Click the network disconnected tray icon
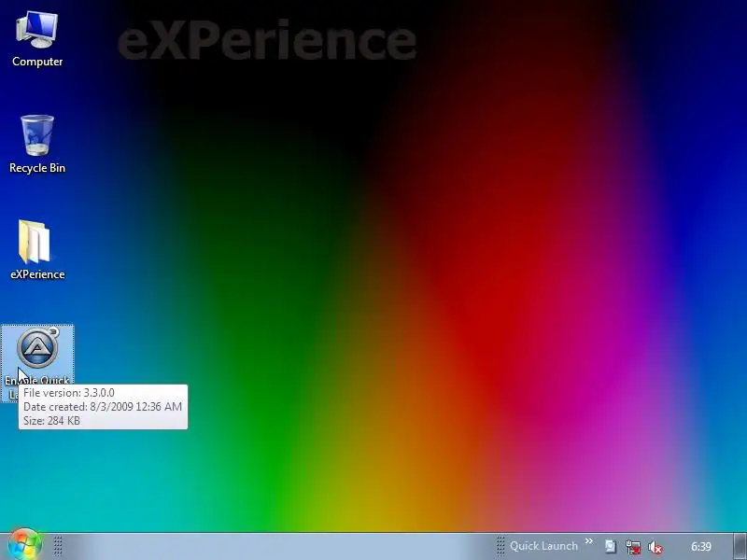747x560 pixels. click(x=633, y=547)
